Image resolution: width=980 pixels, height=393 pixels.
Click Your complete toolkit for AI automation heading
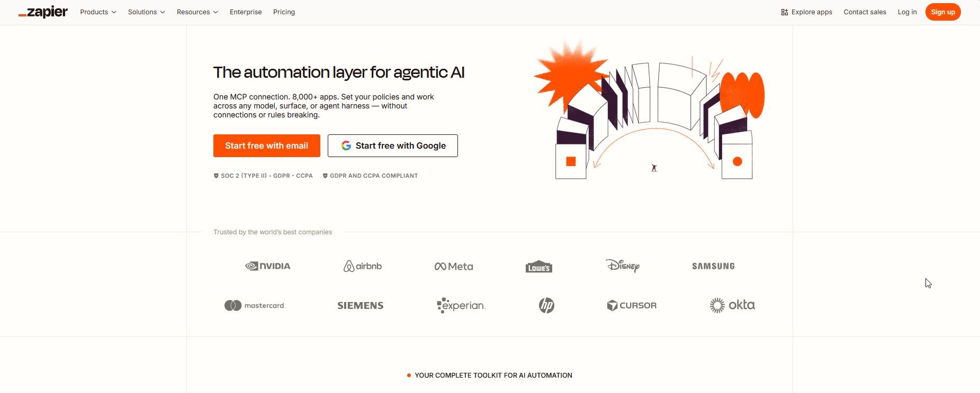coord(493,375)
